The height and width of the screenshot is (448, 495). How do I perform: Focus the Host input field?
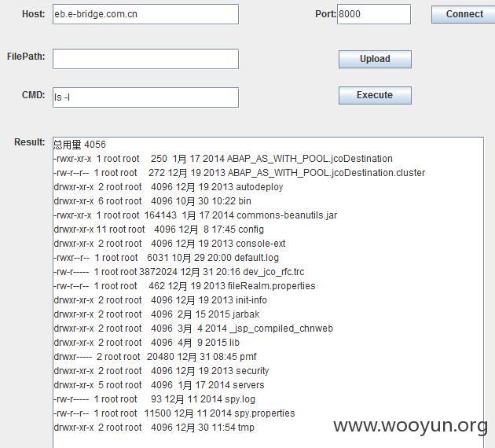tap(145, 14)
